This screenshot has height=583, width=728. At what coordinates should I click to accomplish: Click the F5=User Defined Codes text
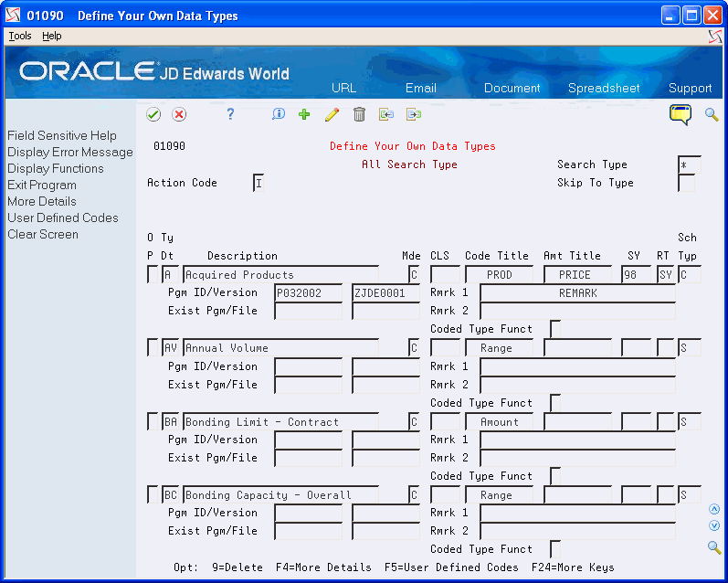click(451, 567)
